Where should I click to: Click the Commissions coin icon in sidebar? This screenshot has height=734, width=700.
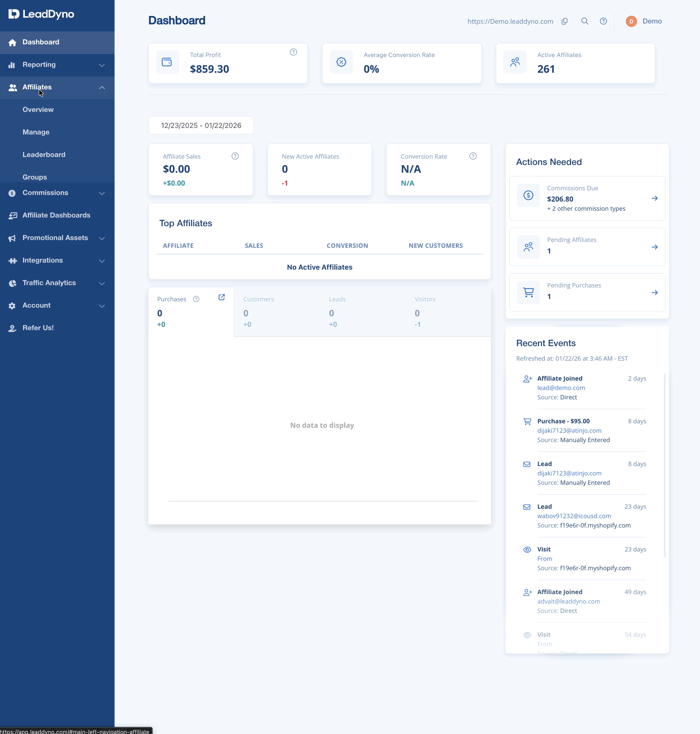pyautogui.click(x=12, y=193)
